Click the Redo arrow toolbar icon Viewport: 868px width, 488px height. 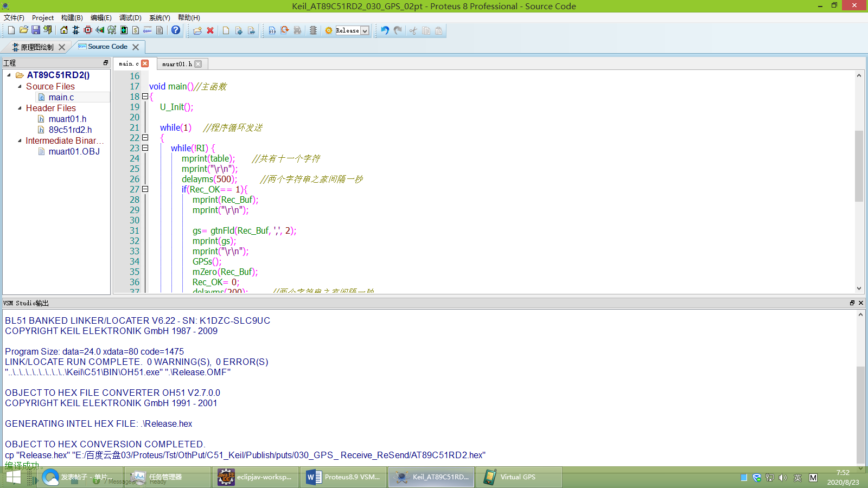click(398, 30)
